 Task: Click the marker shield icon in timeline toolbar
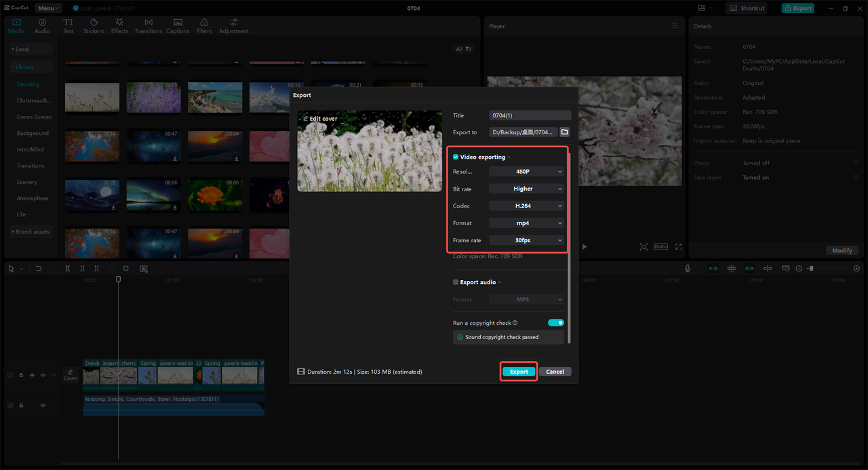tap(125, 269)
